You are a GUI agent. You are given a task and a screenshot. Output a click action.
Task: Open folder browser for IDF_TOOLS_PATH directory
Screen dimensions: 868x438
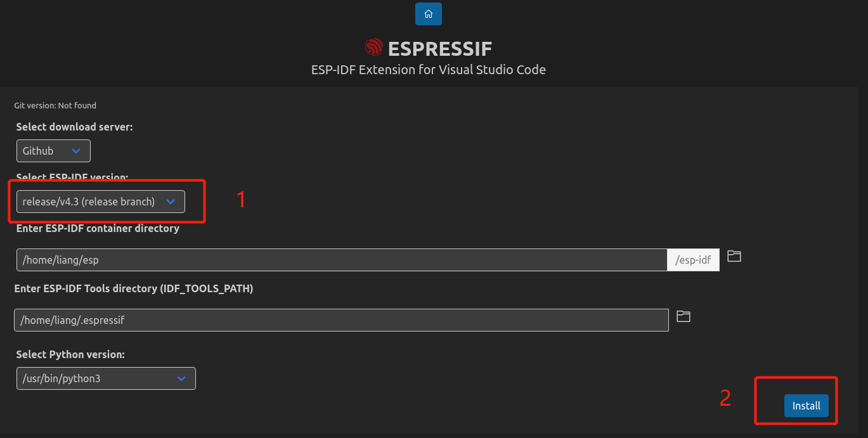click(683, 316)
